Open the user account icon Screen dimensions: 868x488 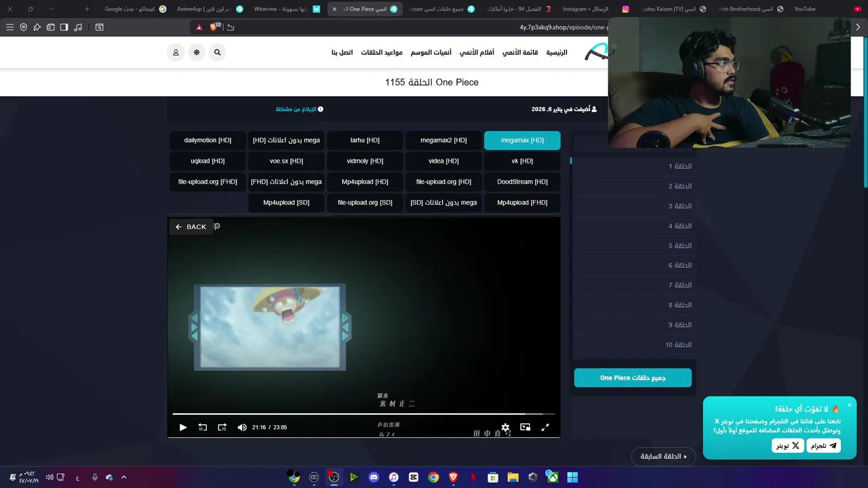tap(176, 52)
